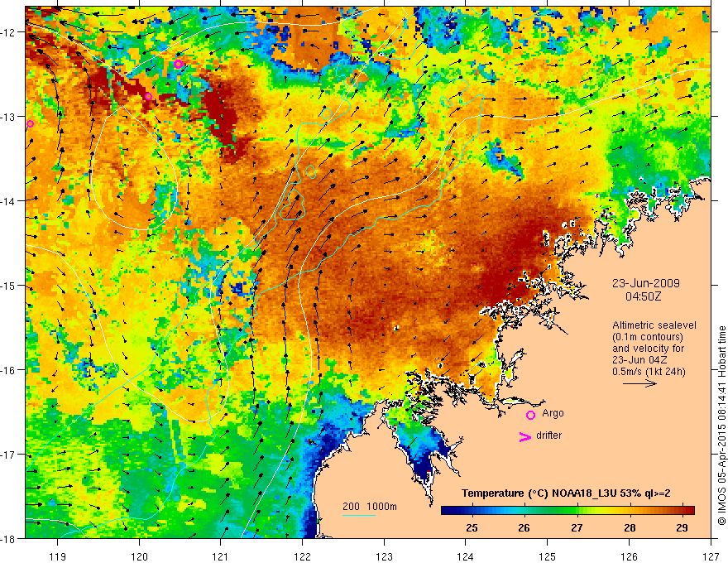
Task: Click the magenta drifter chevron symbol in the legend
Action: tap(524, 436)
